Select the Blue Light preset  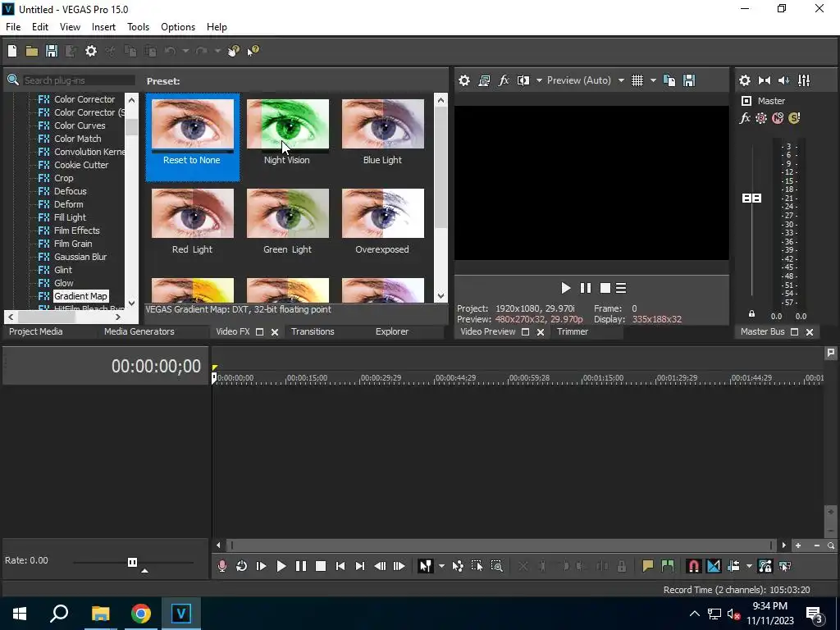click(382, 124)
